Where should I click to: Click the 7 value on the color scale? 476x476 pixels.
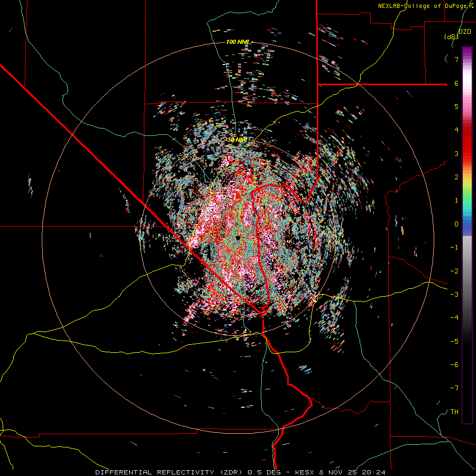click(x=456, y=59)
